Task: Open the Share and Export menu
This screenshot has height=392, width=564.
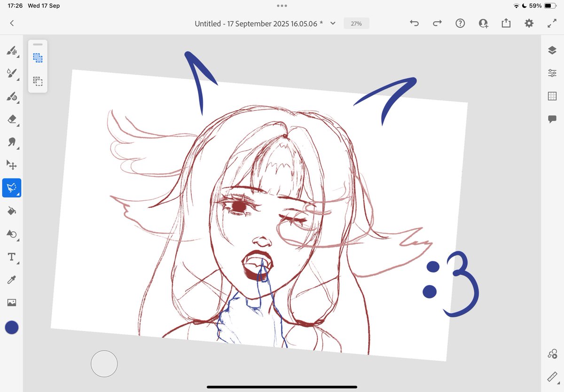Action: (x=506, y=23)
